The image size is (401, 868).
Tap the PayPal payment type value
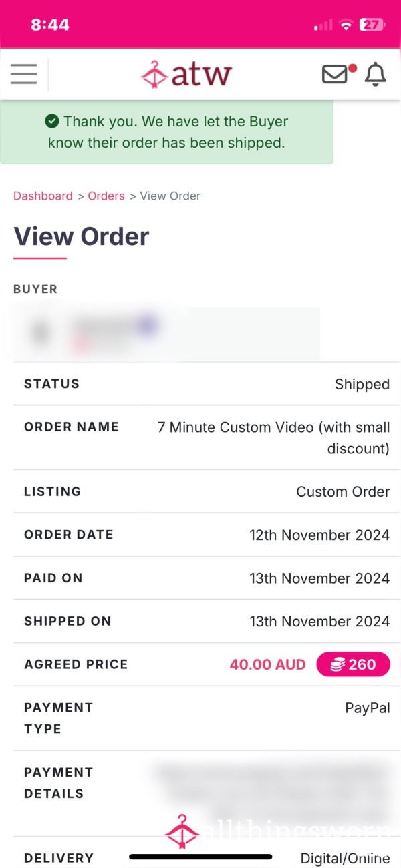click(x=368, y=708)
